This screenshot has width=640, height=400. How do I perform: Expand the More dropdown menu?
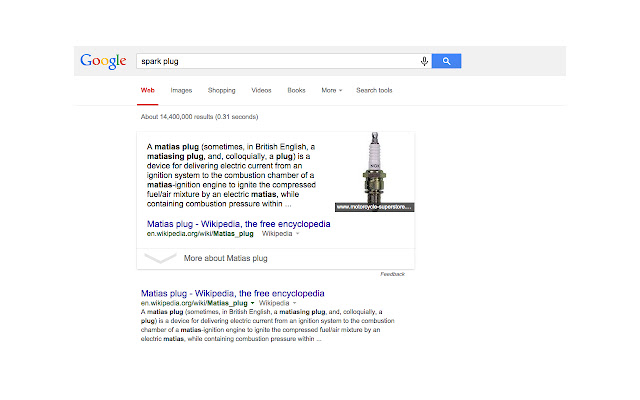[331, 90]
